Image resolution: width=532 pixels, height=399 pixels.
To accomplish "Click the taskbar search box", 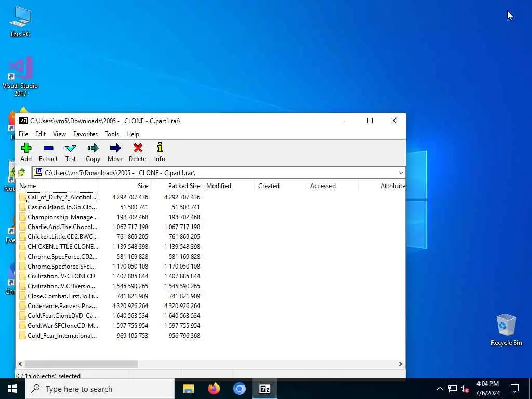I will coord(100,389).
